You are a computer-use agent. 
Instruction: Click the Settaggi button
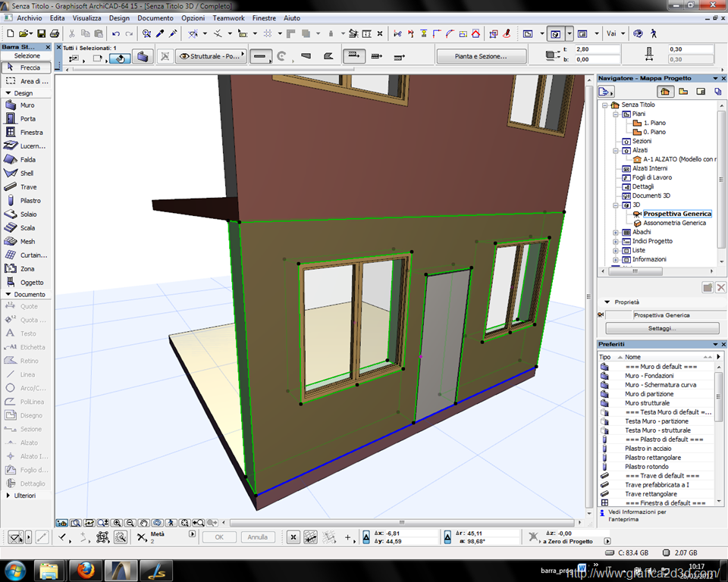coord(661,329)
